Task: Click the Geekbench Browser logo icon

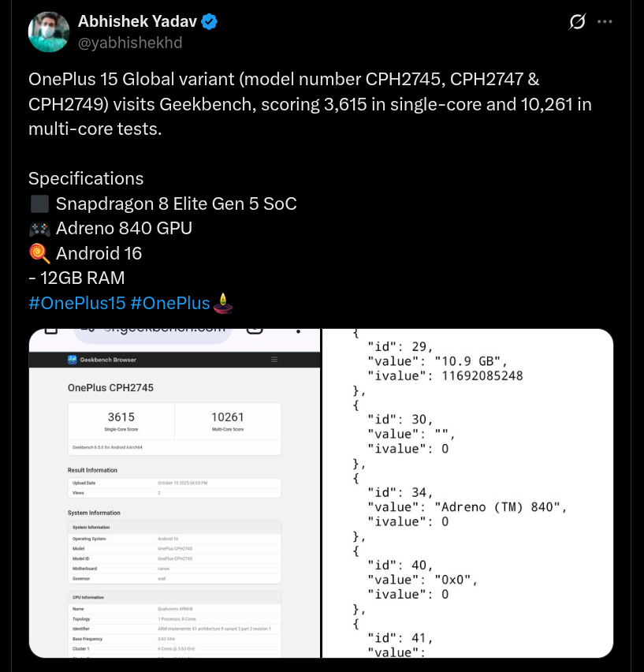Action: point(73,360)
